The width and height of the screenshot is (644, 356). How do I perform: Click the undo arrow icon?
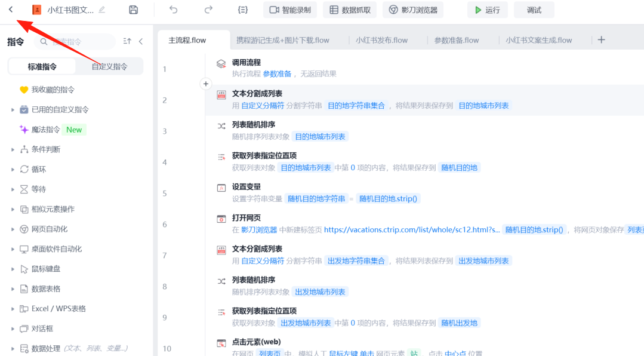(174, 10)
